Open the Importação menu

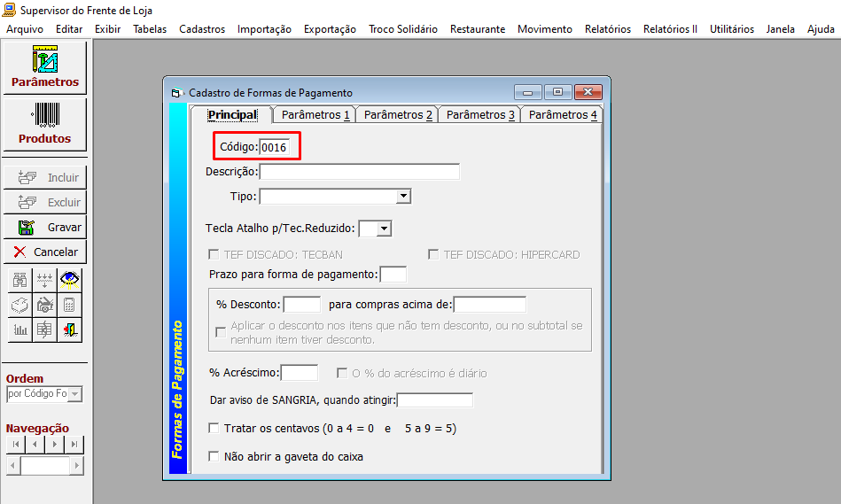264,29
